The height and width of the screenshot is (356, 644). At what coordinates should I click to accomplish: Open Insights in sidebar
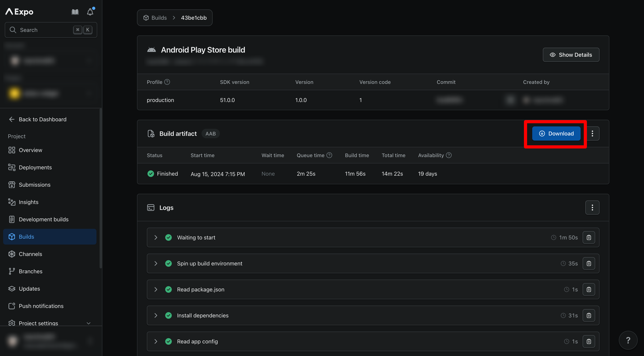50,202
